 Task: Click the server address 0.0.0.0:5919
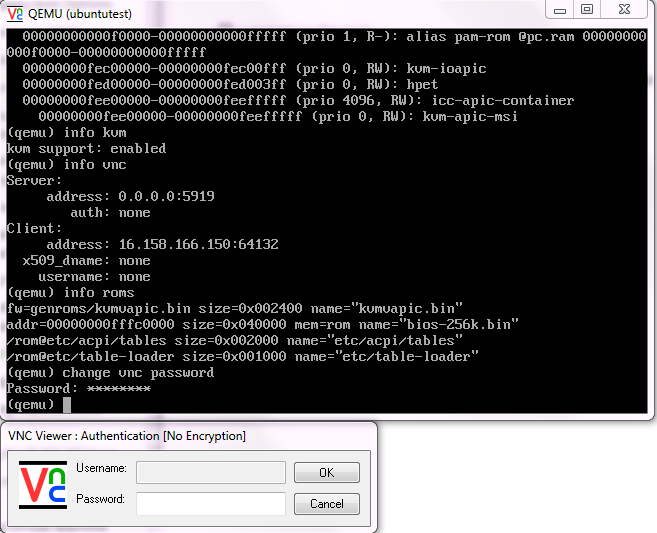(166, 197)
